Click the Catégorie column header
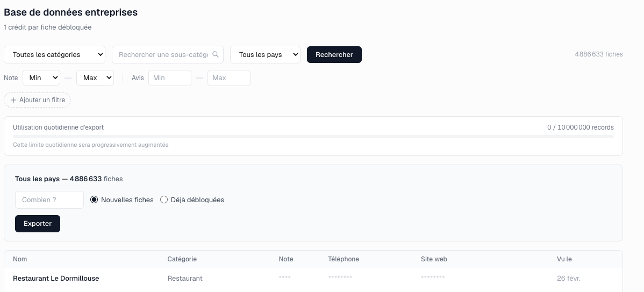Viewport: 644px width, 292px height. pyautogui.click(x=182, y=259)
